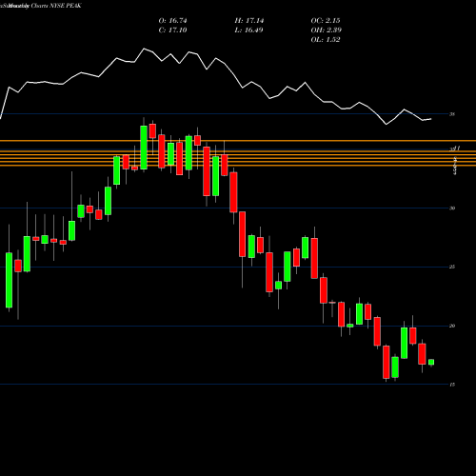
Task: Click the price axis label '20'
Action: tap(452, 326)
